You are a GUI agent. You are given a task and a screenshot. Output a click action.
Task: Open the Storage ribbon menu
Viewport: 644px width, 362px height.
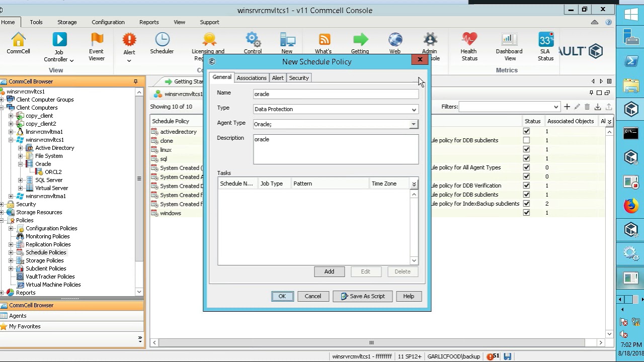(67, 22)
